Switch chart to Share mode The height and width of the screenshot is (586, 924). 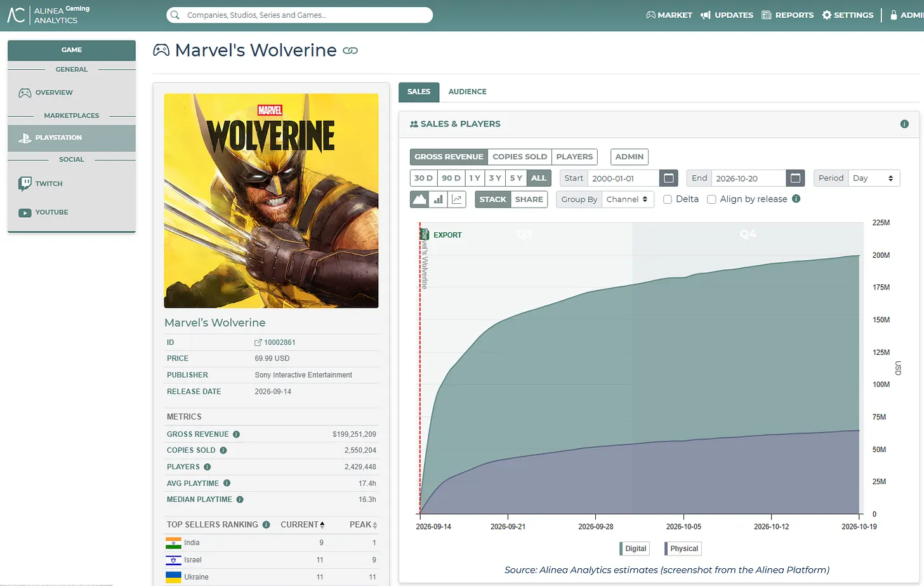coord(529,199)
